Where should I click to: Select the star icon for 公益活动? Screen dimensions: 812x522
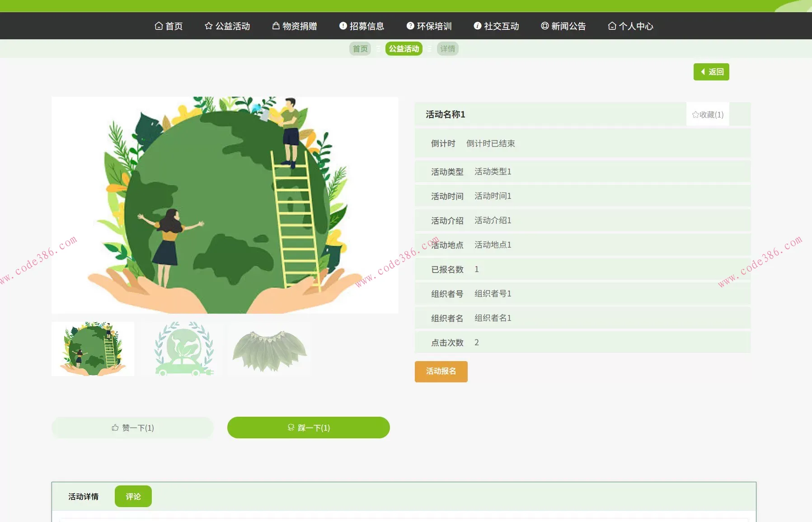tap(209, 26)
